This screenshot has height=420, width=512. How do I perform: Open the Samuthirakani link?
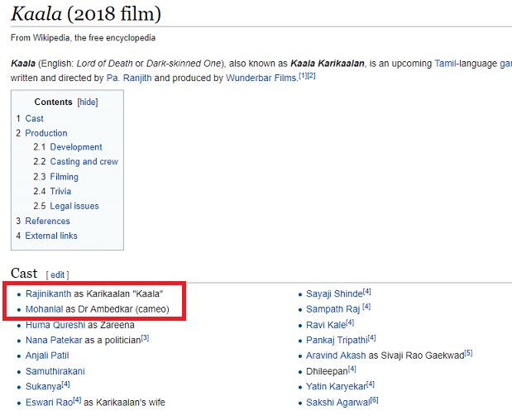(55, 371)
